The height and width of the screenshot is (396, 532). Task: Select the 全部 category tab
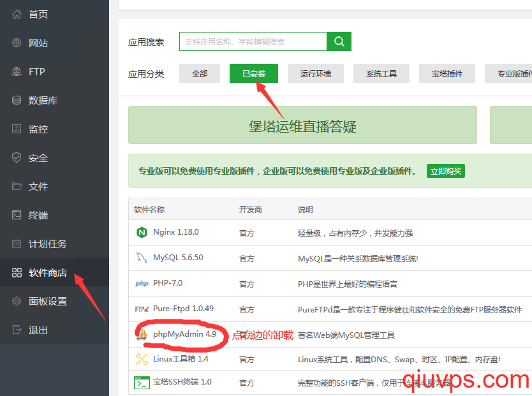(200, 73)
